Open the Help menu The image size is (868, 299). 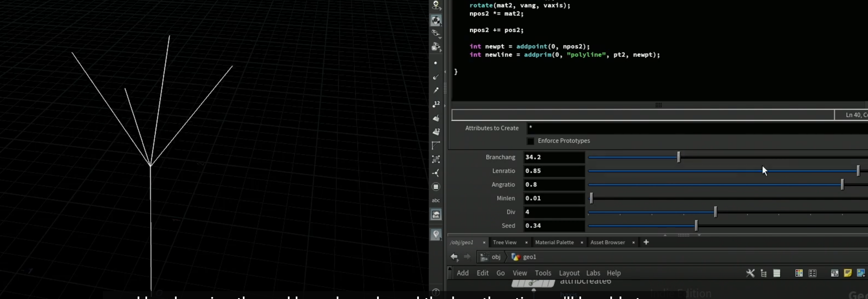(x=614, y=273)
